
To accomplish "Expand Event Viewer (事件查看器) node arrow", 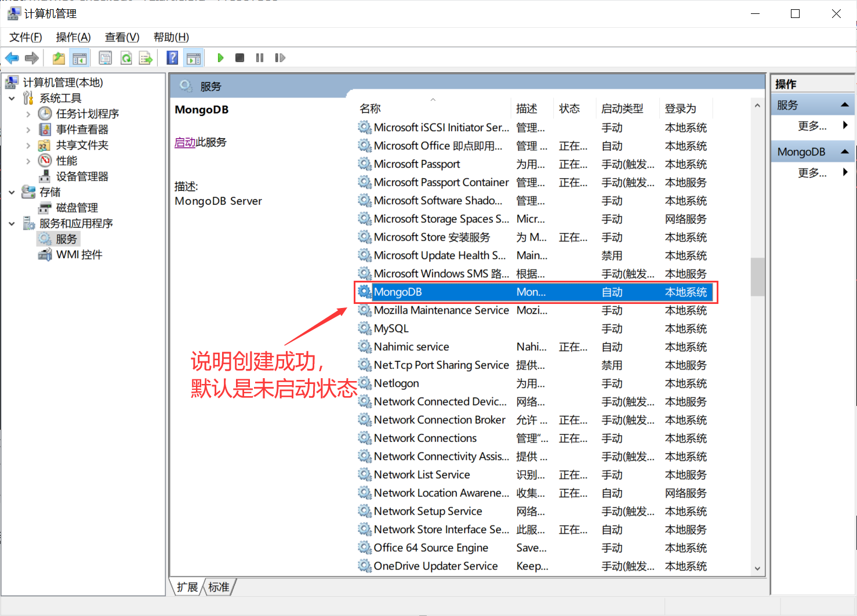I will click(28, 130).
